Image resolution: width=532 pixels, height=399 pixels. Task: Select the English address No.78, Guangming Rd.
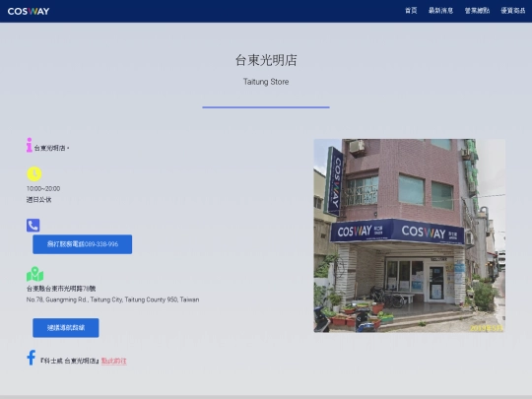point(113,299)
